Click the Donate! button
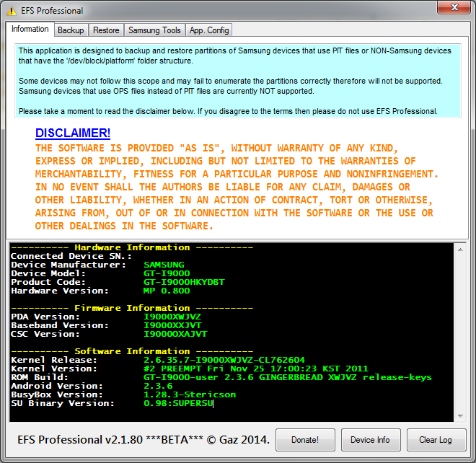Screen dimensions: 476x463 (305, 440)
